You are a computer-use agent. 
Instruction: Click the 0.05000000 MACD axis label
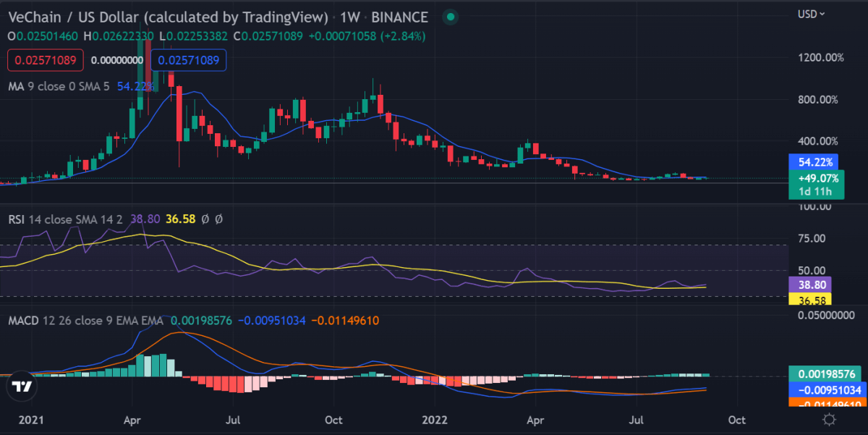coord(825,315)
